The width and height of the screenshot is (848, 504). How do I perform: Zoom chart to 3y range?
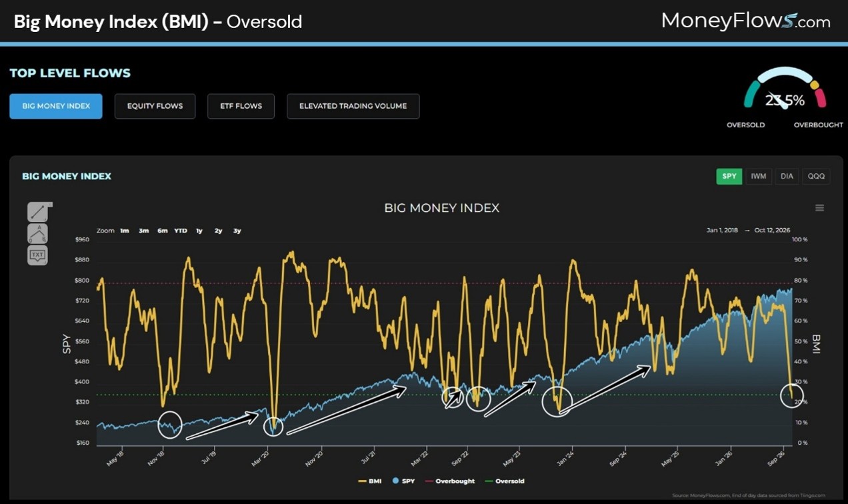(237, 231)
